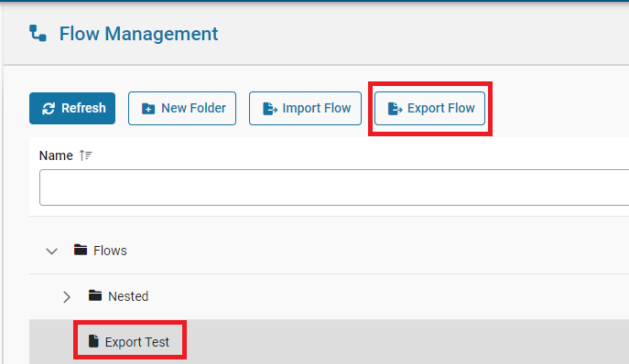Export the selected flow
The image size is (629, 364).
pos(429,108)
